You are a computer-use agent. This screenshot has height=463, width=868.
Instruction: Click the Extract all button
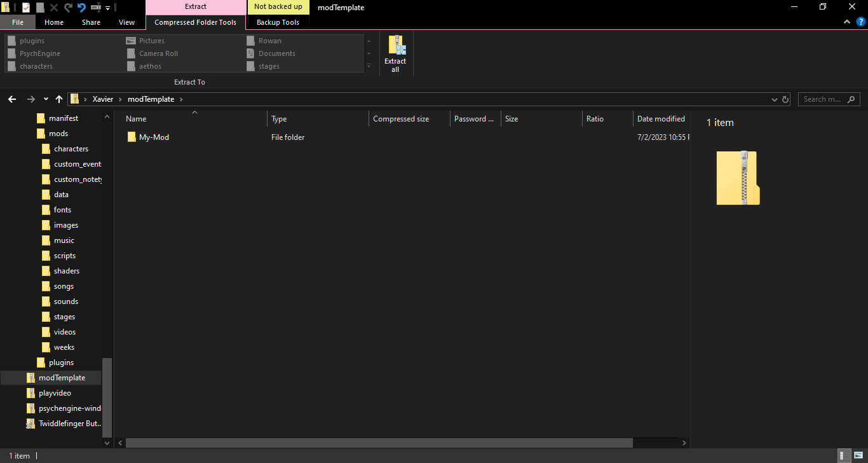[395, 54]
